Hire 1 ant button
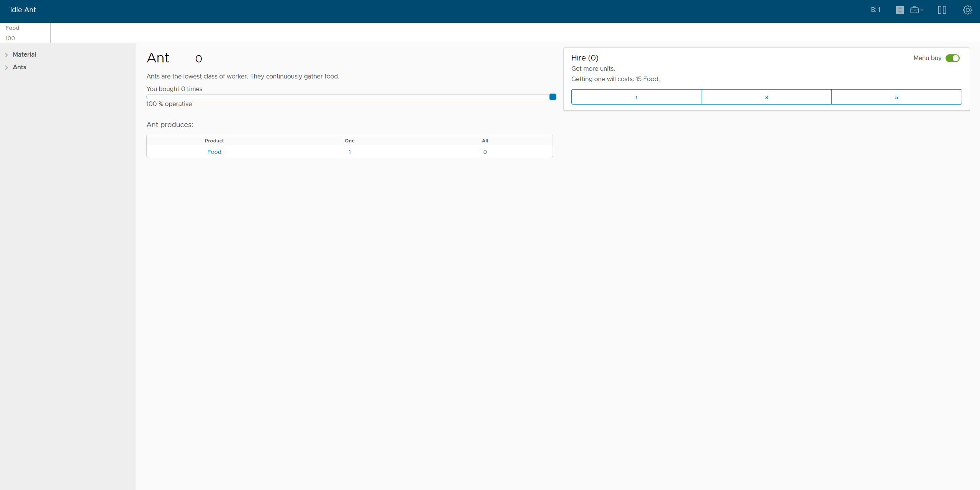This screenshot has width=980, height=490. coord(636,97)
